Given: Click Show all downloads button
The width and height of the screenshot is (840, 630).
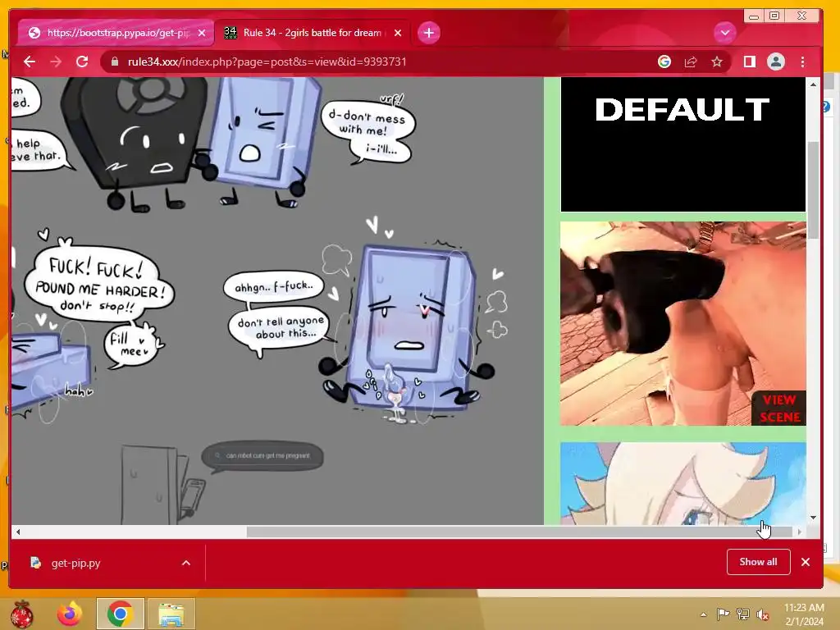Looking at the screenshot, I should (758, 562).
